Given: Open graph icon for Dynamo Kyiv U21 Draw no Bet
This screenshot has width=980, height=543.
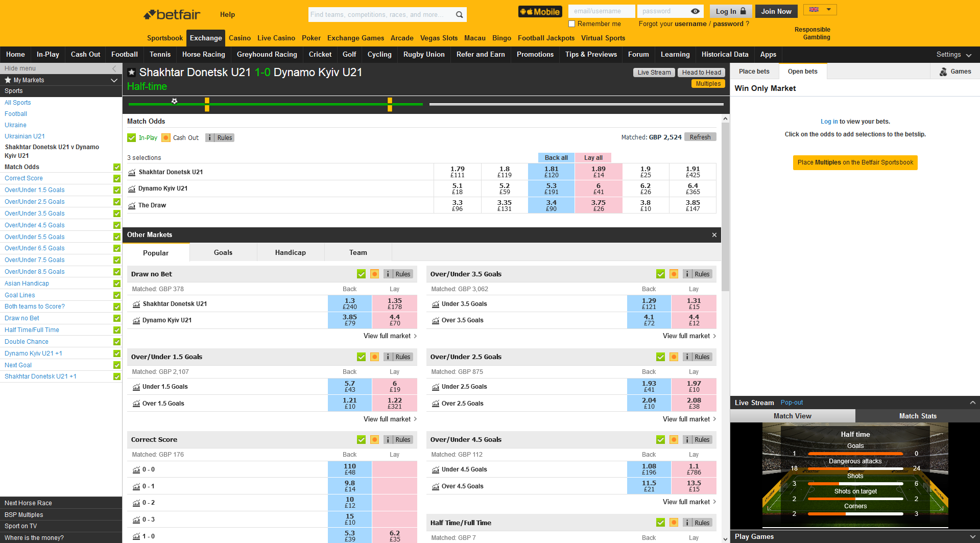Looking at the screenshot, I should coord(136,320).
